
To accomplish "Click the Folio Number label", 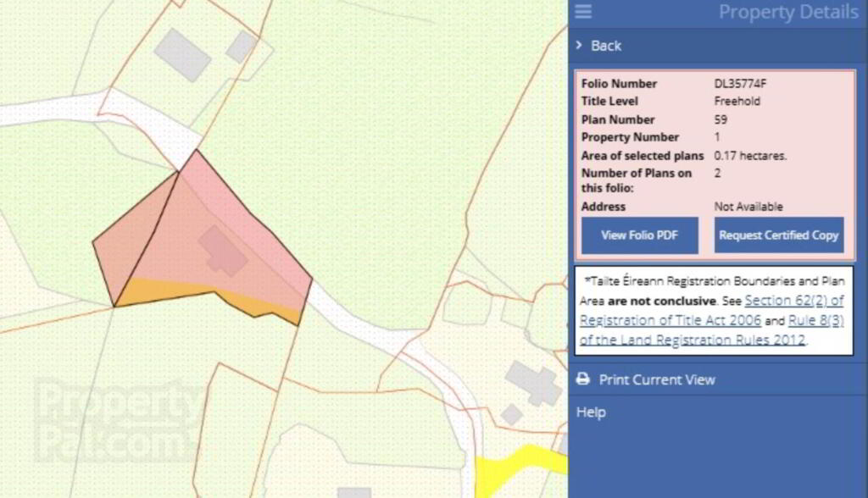I will pos(619,84).
